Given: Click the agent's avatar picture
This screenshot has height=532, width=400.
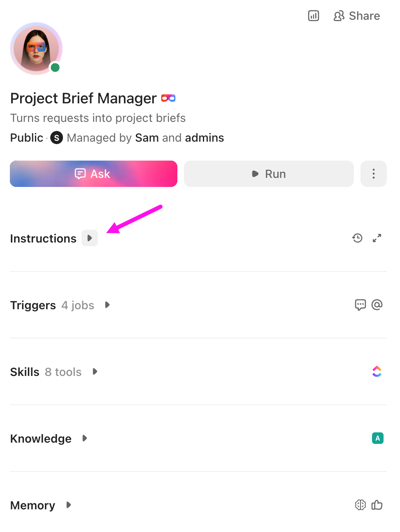Looking at the screenshot, I should click(x=36, y=49).
